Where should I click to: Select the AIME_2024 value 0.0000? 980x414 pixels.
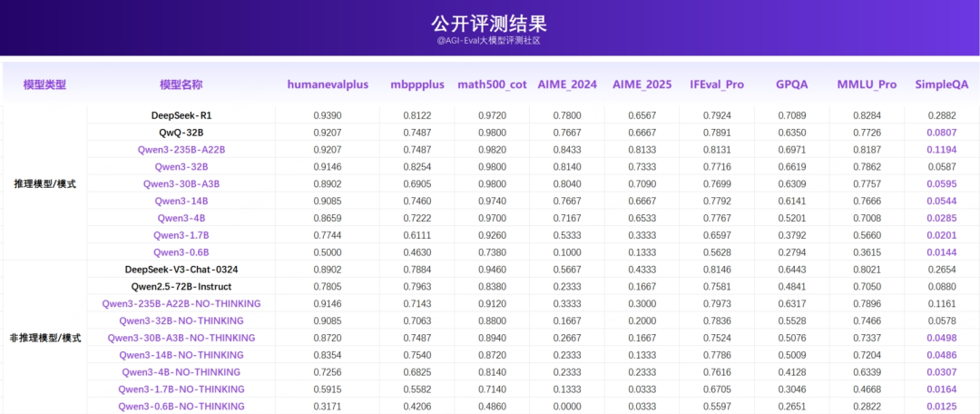[567, 406]
